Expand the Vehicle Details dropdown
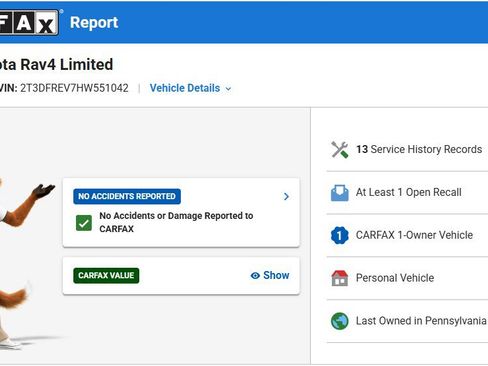The image size is (488, 366). [x=190, y=88]
